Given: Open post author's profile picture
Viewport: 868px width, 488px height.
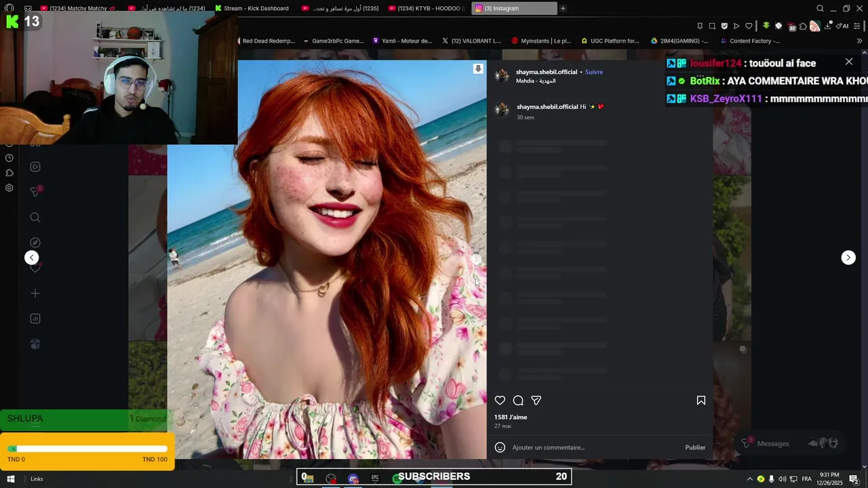Looking at the screenshot, I should tap(502, 75).
